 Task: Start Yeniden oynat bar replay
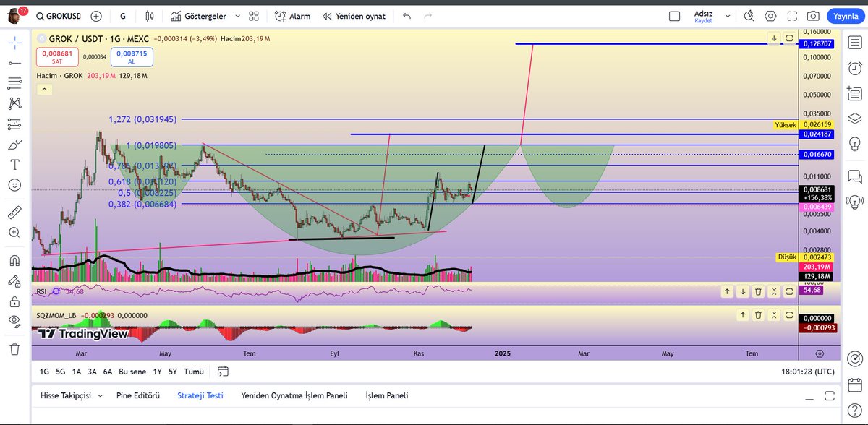354,16
